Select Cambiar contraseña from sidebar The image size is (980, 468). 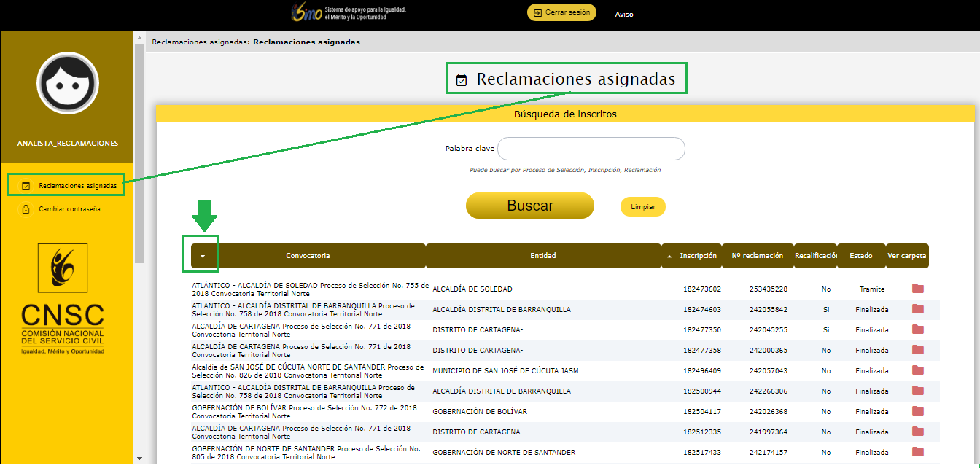(69, 209)
